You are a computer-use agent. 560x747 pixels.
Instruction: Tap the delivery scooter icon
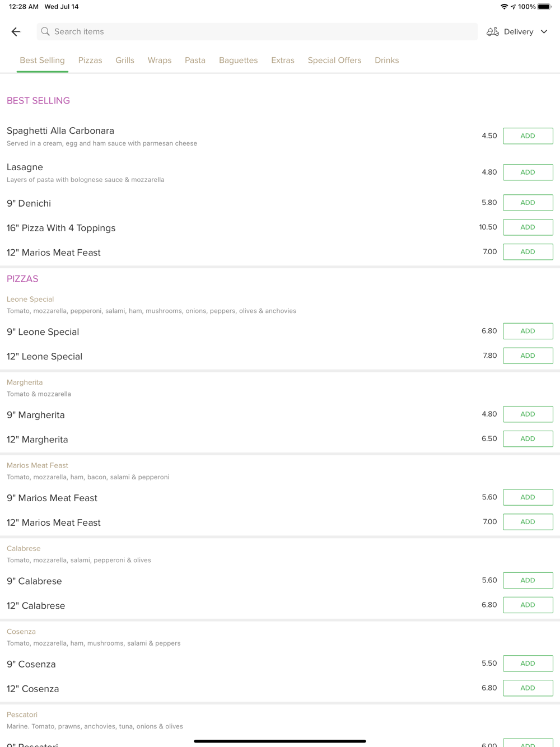pyautogui.click(x=492, y=32)
